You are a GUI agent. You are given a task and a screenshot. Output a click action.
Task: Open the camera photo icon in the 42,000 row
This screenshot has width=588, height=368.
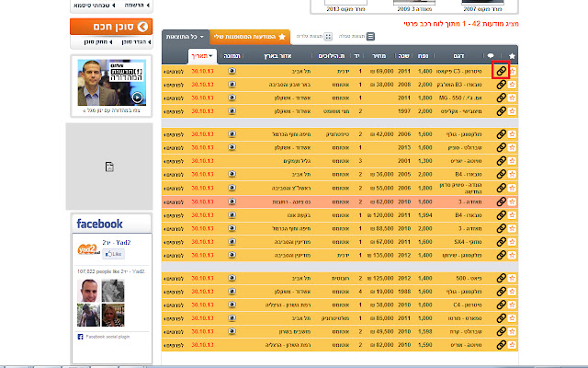(x=232, y=133)
